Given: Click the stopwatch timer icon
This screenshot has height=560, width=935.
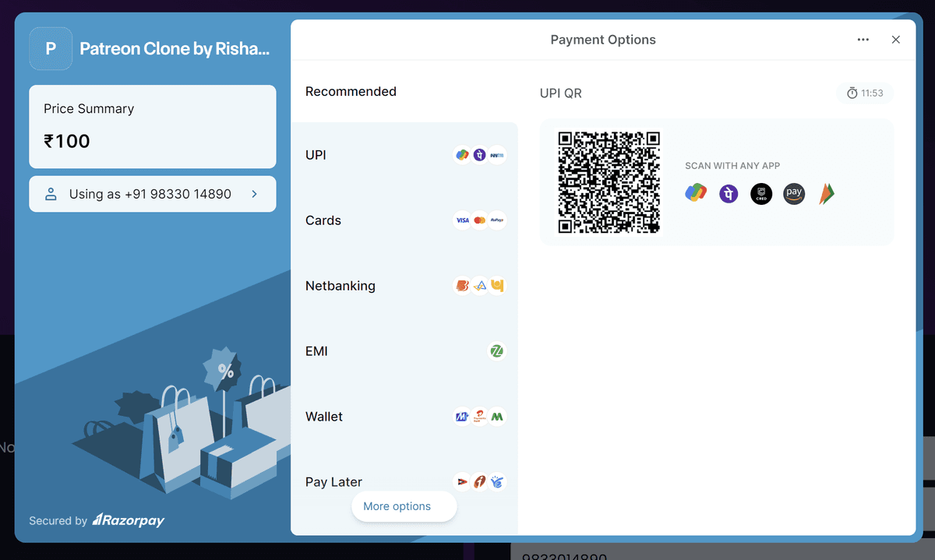Looking at the screenshot, I should point(852,93).
